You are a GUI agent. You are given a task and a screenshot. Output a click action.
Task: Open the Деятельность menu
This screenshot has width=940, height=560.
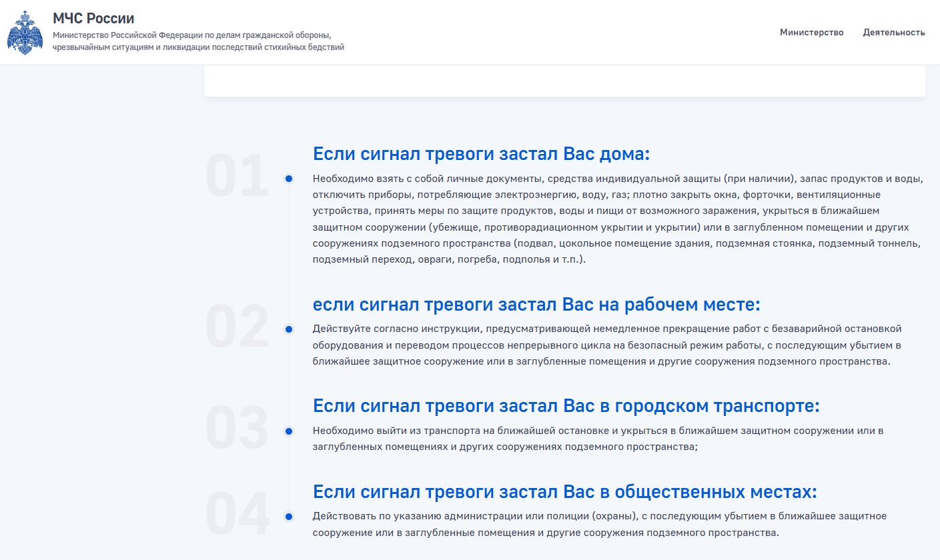[x=893, y=33]
